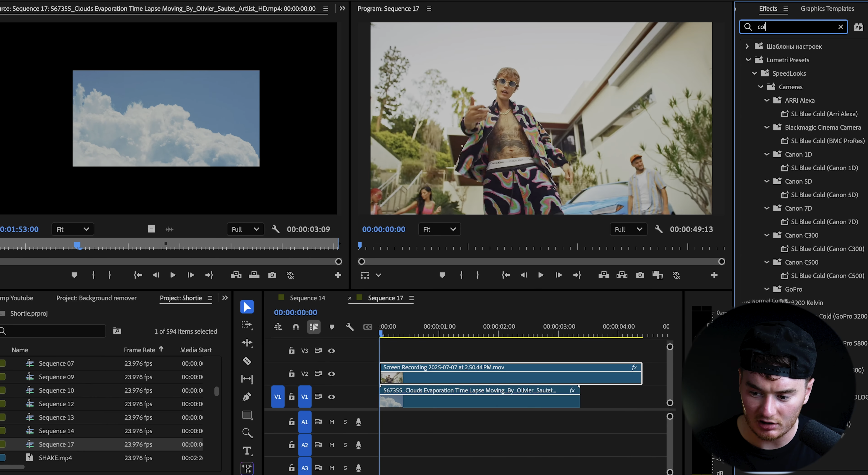Click Lift button in Program monitor
The width and height of the screenshot is (868, 475).
coord(603,275)
